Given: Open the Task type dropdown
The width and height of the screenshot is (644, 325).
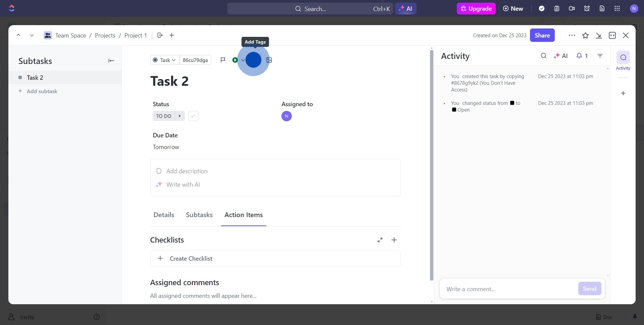Looking at the screenshot, I should click(x=165, y=60).
